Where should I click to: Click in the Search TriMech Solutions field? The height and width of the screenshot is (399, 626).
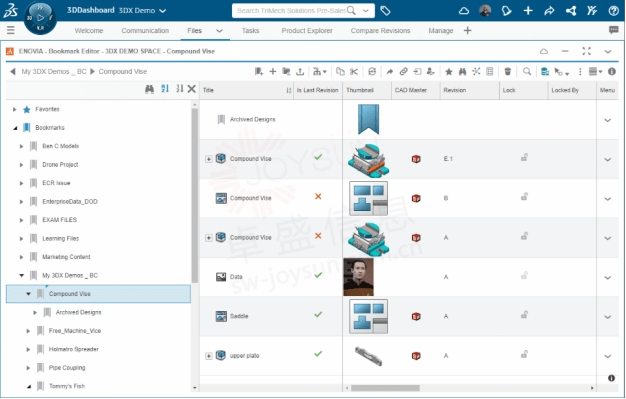point(291,11)
